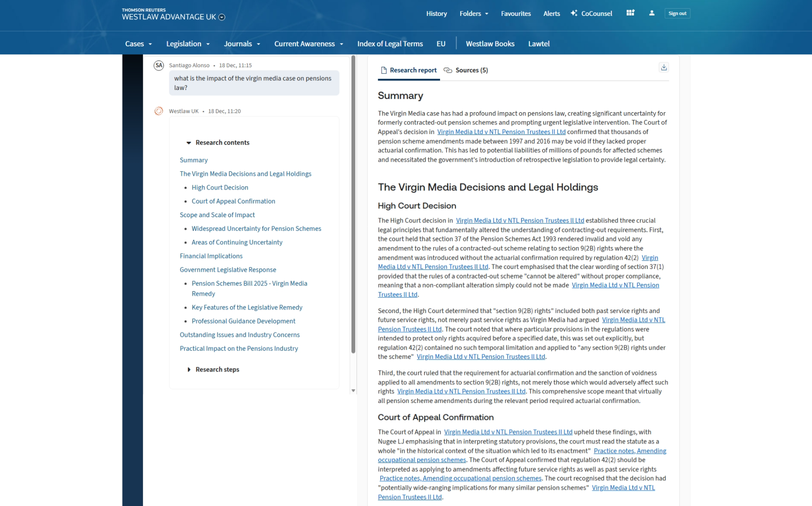812x506 pixels.
Task: Click the chat panel scrollbar thumb
Action: (x=353, y=204)
